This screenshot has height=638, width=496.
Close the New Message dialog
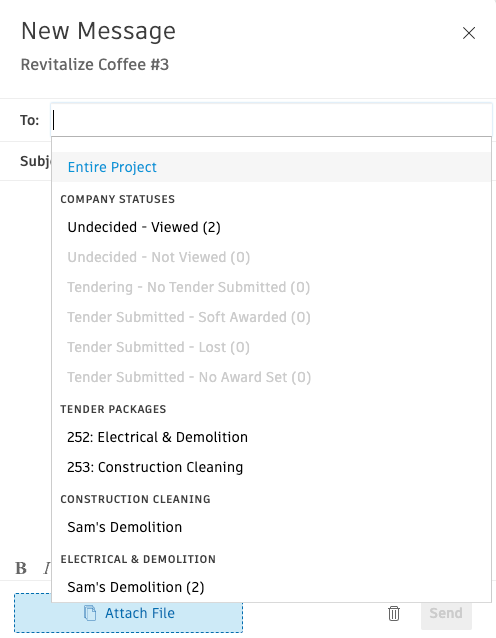[469, 33]
